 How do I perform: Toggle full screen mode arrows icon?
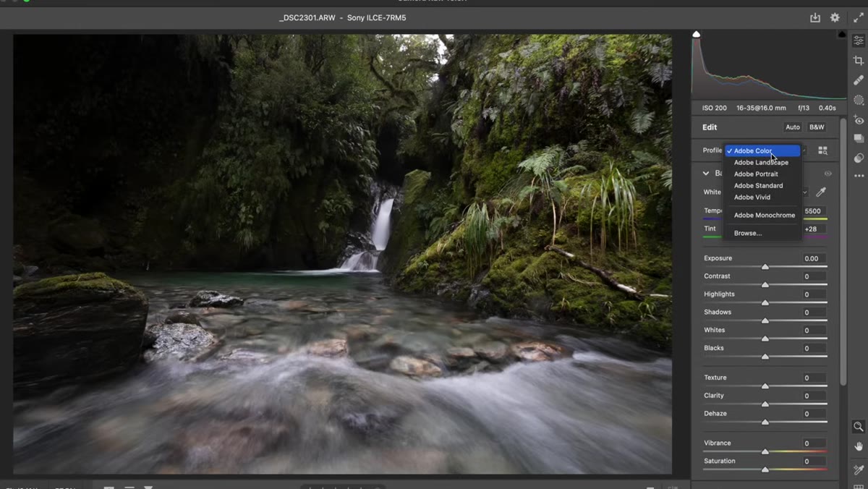859,17
